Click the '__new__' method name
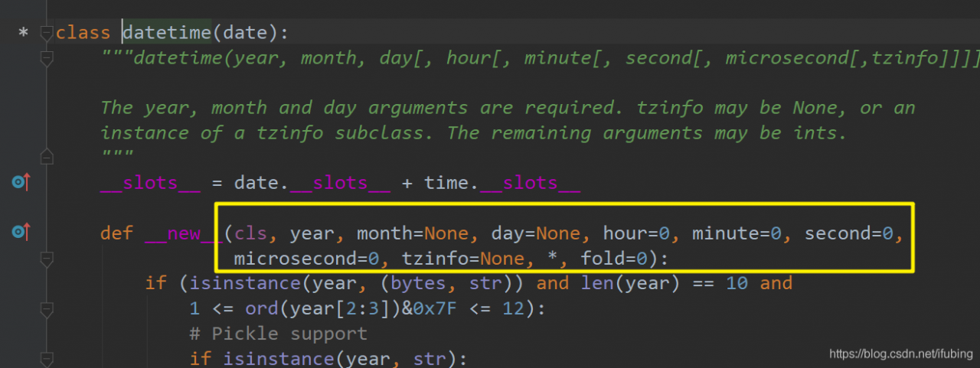This screenshot has width=980, height=368. [x=184, y=233]
